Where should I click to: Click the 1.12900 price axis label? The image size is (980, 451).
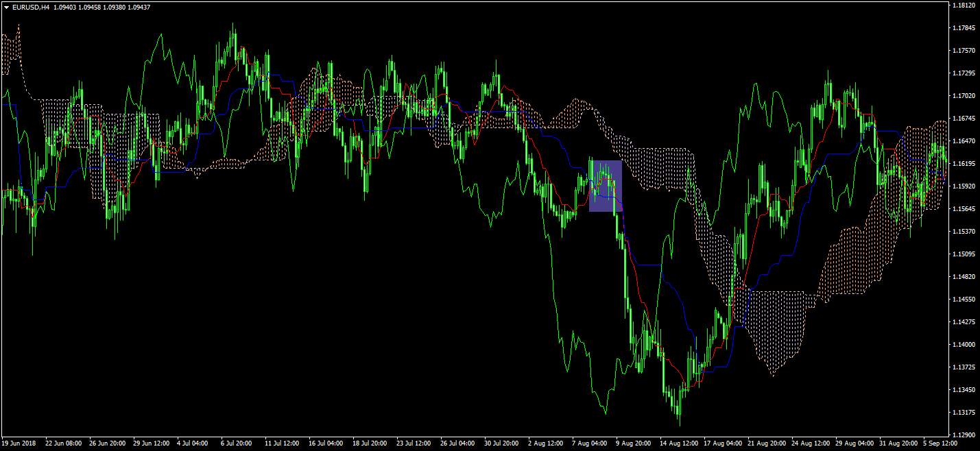pyautogui.click(x=964, y=435)
